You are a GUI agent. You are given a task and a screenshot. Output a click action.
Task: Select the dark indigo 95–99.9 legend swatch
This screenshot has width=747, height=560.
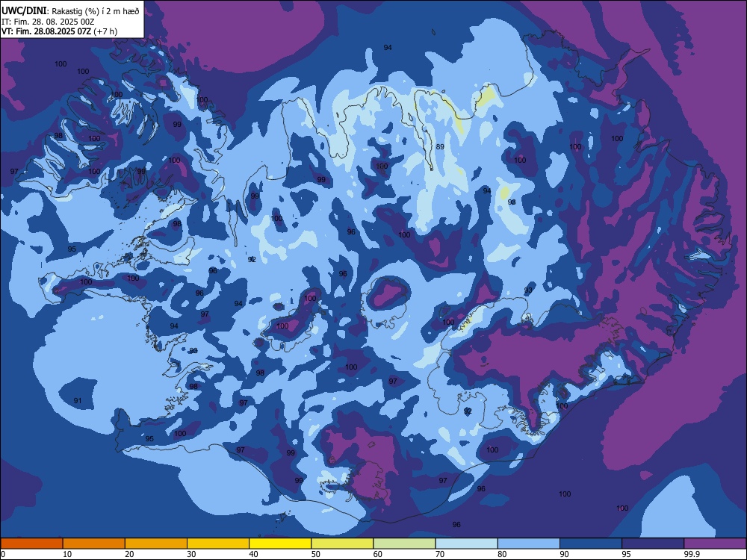(653, 544)
